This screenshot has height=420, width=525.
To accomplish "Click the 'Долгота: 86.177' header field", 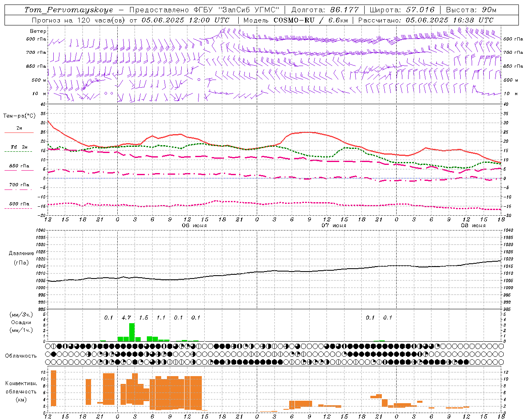I will (325, 10).
